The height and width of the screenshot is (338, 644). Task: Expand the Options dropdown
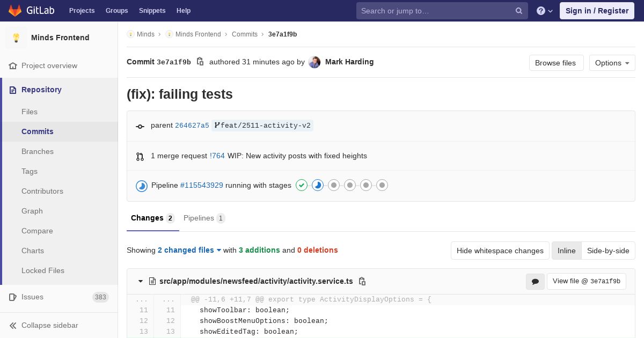click(612, 63)
